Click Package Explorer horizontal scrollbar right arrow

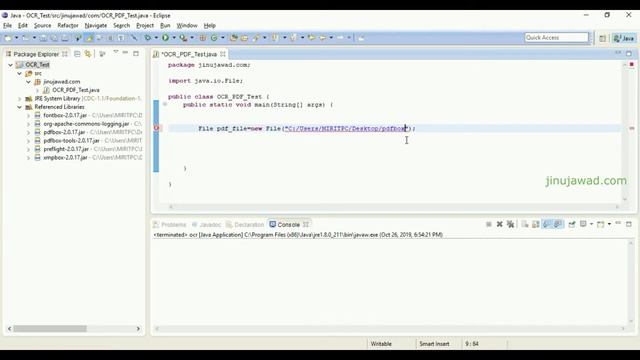(138, 329)
